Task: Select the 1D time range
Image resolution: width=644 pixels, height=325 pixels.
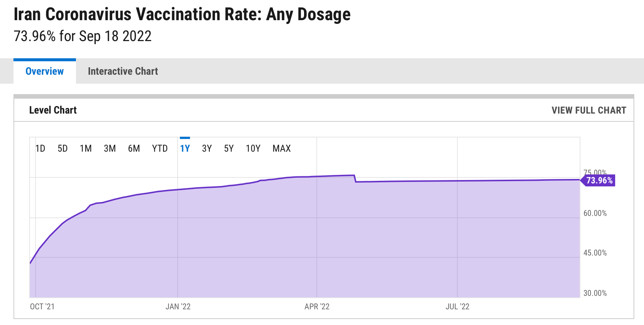Action: [x=40, y=149]
